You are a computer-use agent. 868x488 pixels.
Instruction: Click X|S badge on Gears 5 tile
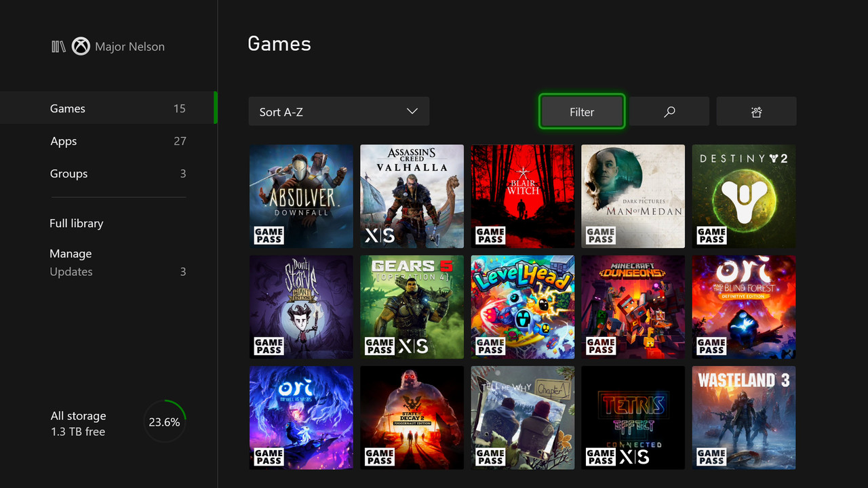pos(413,346)
